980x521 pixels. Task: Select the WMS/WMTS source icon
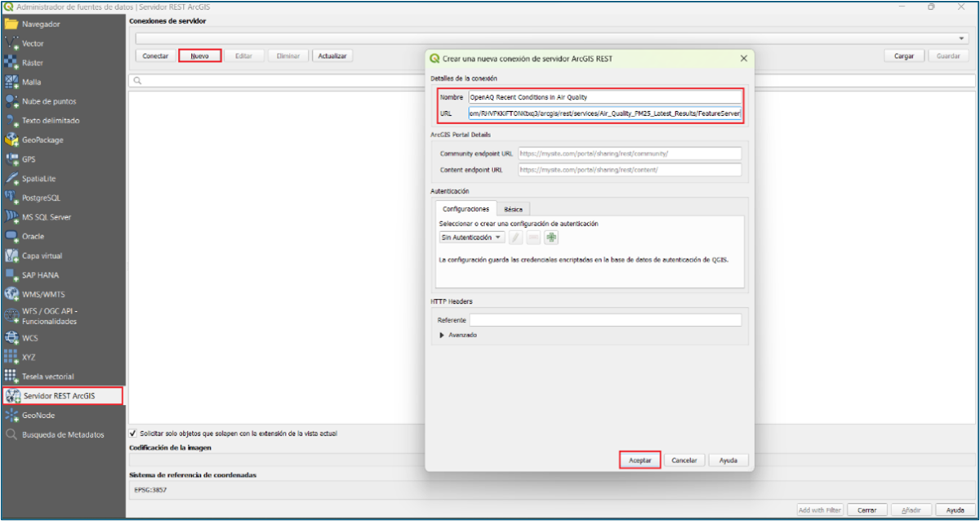tap(11, 294)
